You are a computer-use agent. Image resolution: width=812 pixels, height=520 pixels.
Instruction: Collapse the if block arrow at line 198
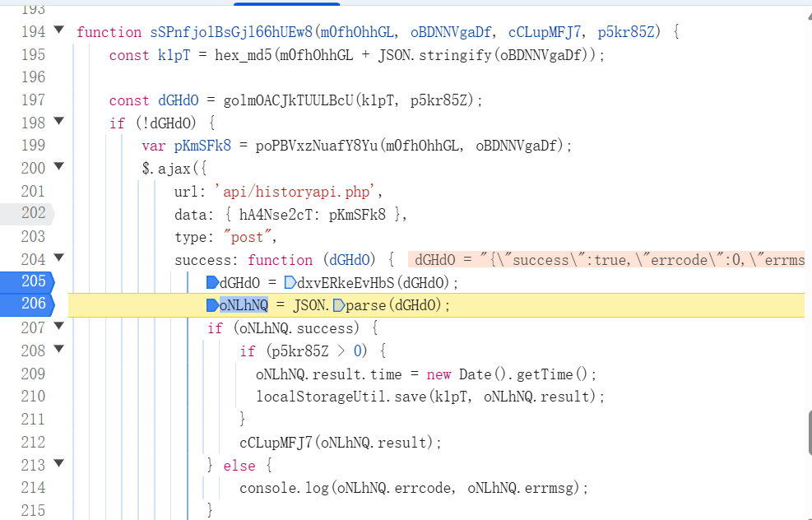tap(59, 121)
